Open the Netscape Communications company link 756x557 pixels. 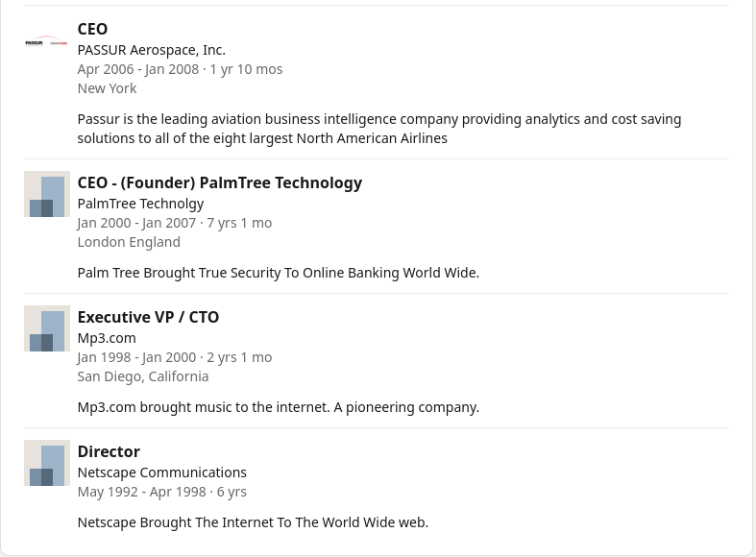coord(161,472)
